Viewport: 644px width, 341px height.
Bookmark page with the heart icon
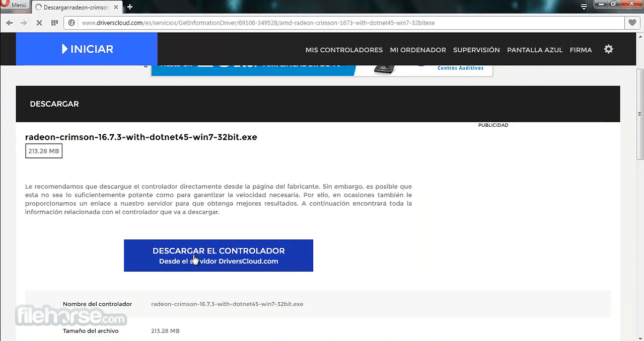[632, 23]
